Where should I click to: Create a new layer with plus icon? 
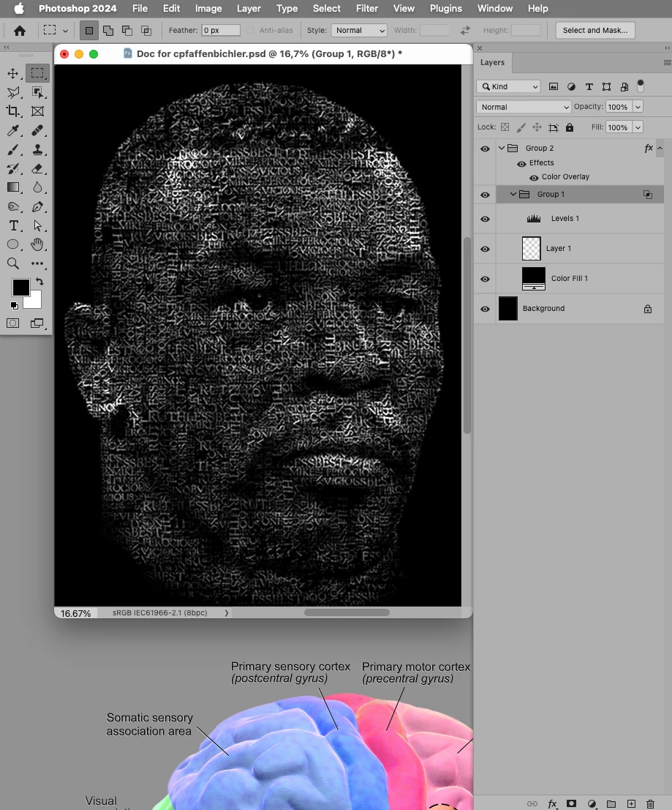631,804
